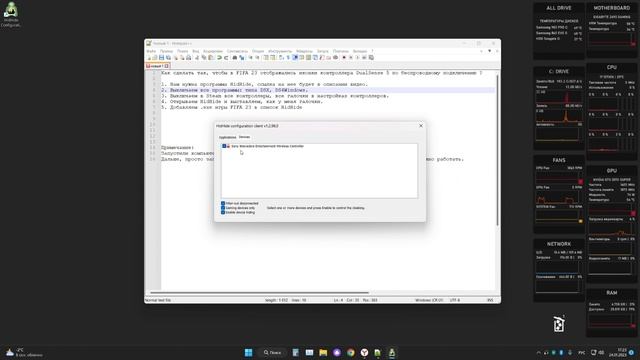Image resolution: width=640 pixels, height=360 pixels.
Task: Open the Recycle Bin desktop icon
Action: pos(559,324)
